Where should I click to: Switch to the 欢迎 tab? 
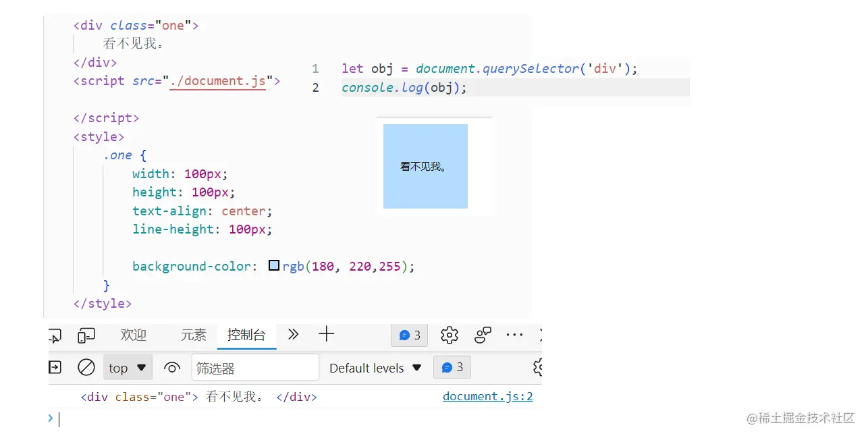[134, 335]
